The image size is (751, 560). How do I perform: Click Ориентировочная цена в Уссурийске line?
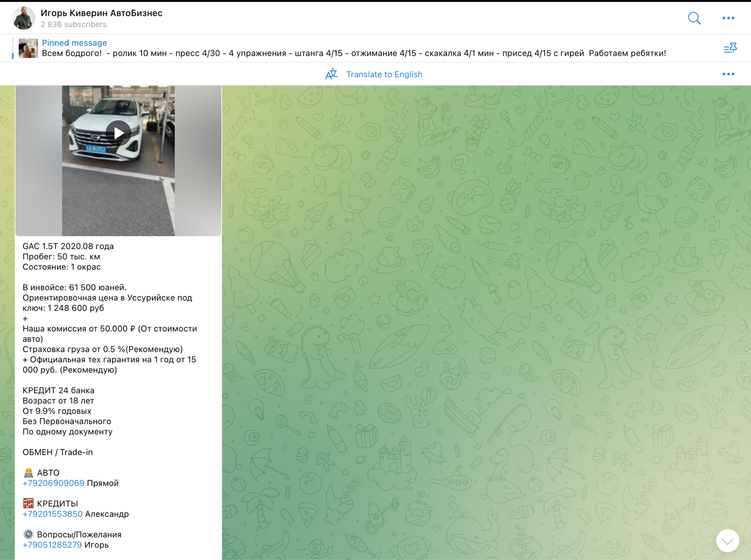point(107,297)
